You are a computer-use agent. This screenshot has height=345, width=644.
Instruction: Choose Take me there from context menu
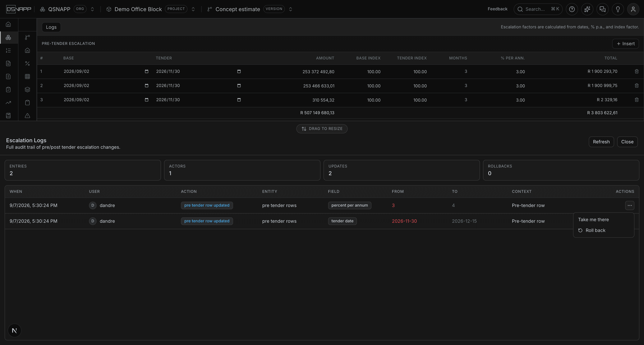coord(604,220)
